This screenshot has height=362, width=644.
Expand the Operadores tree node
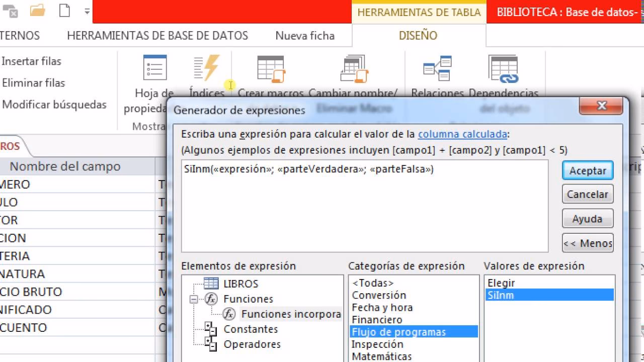tap(211, 344)
